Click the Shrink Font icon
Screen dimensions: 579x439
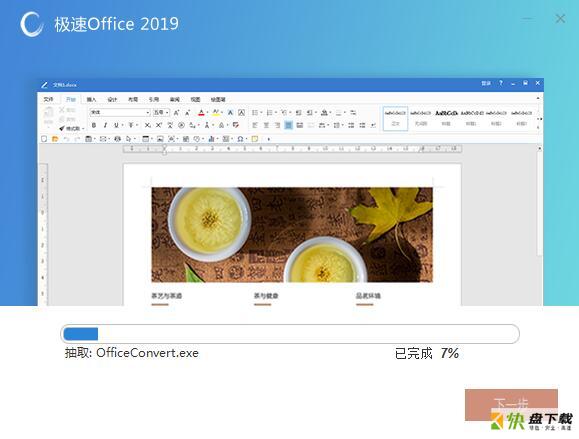(x=188, y=113)
